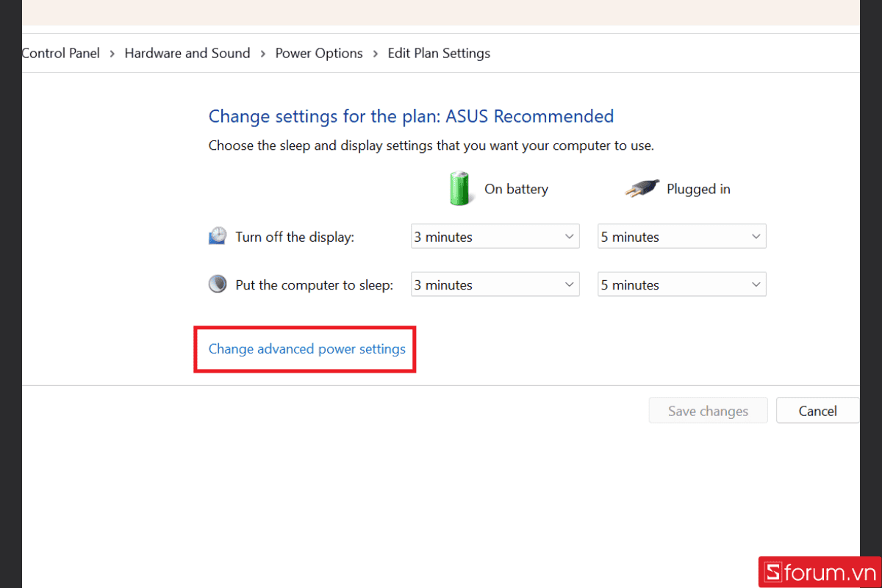Open the Plugged in sleep timeout dropdown
882x588 pixels.
pos(681,284)
